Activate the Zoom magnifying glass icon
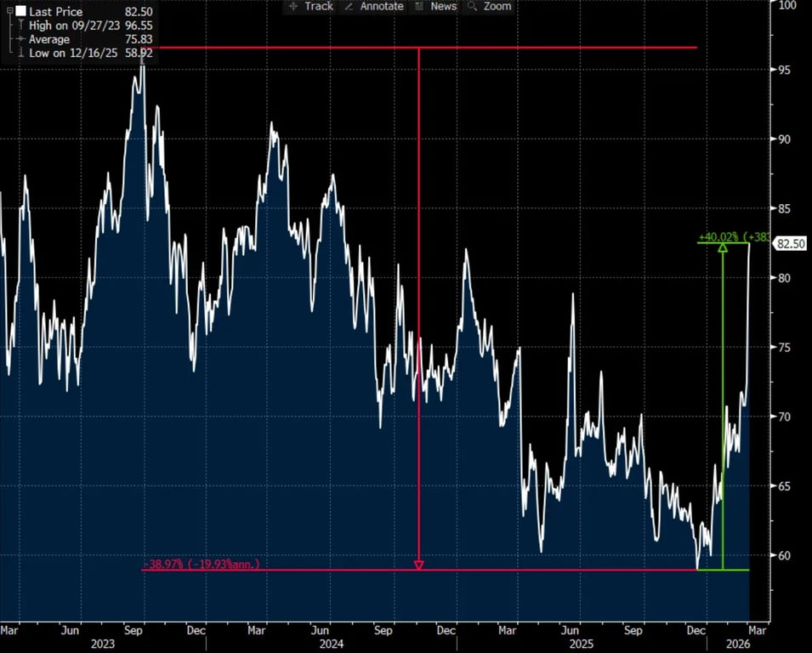The image size is (812, 653). [472, 7]
